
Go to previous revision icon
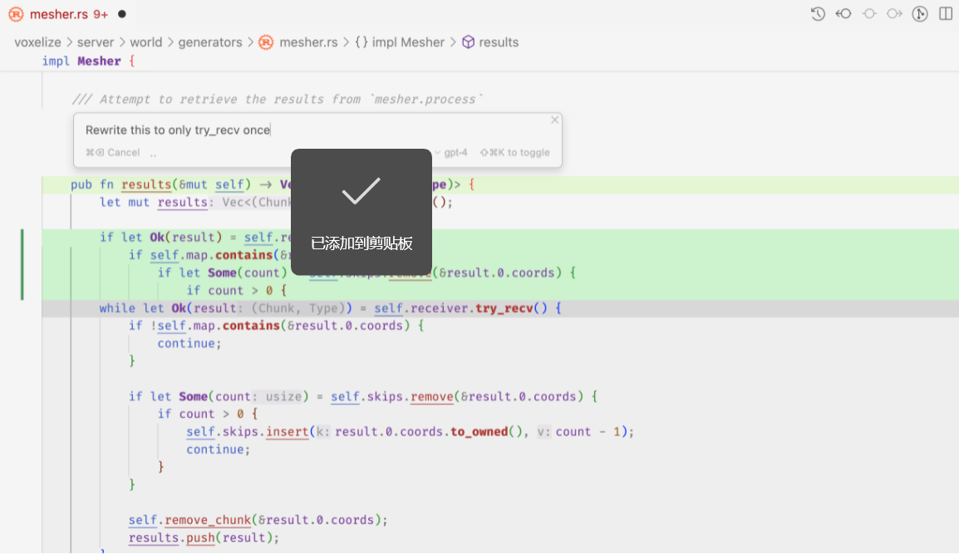click(x=843, y=13)
